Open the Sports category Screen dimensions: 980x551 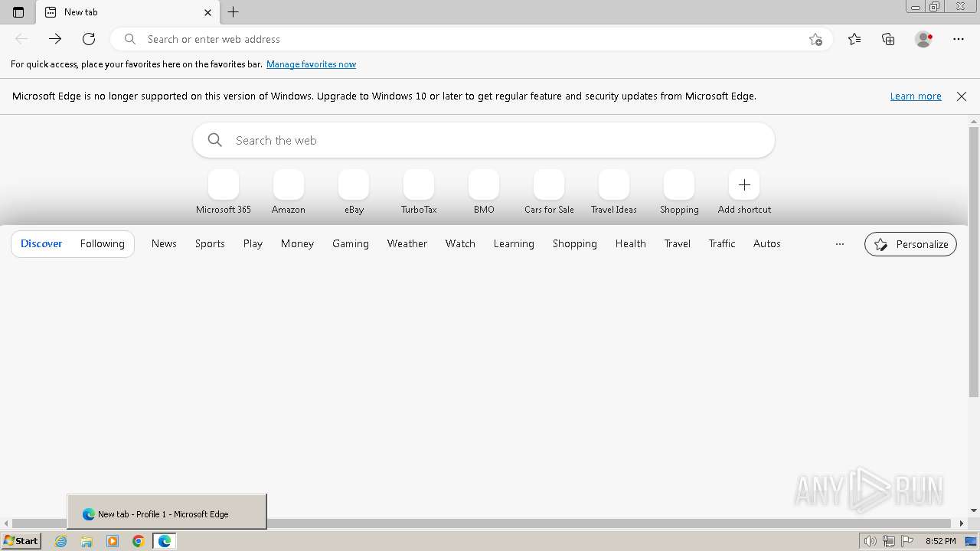tap(210, 243)
